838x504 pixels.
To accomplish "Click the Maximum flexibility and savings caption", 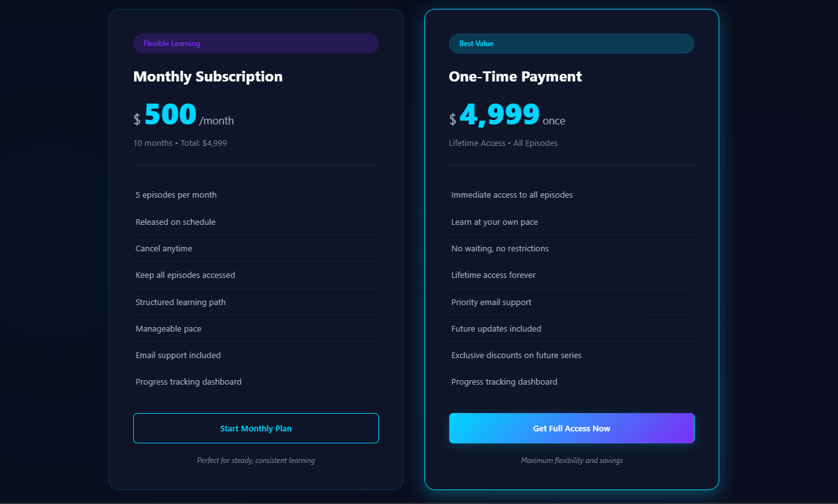I will point(572,460).
